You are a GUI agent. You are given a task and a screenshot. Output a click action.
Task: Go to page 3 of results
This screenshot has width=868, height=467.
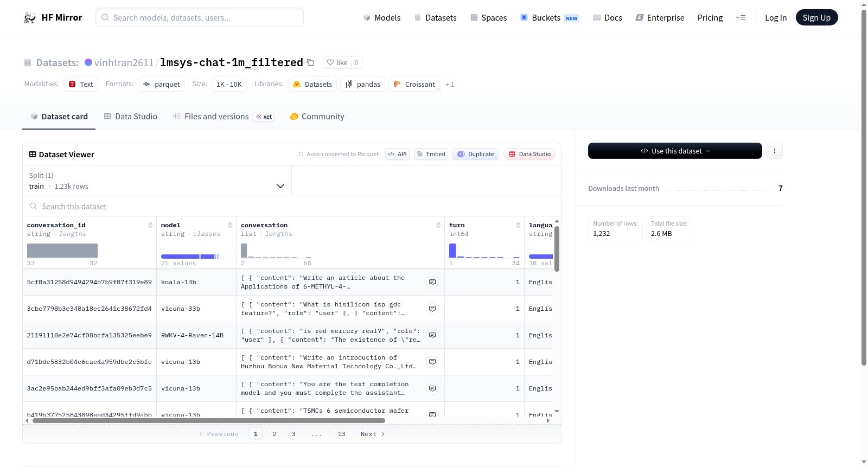pos(293,434)
